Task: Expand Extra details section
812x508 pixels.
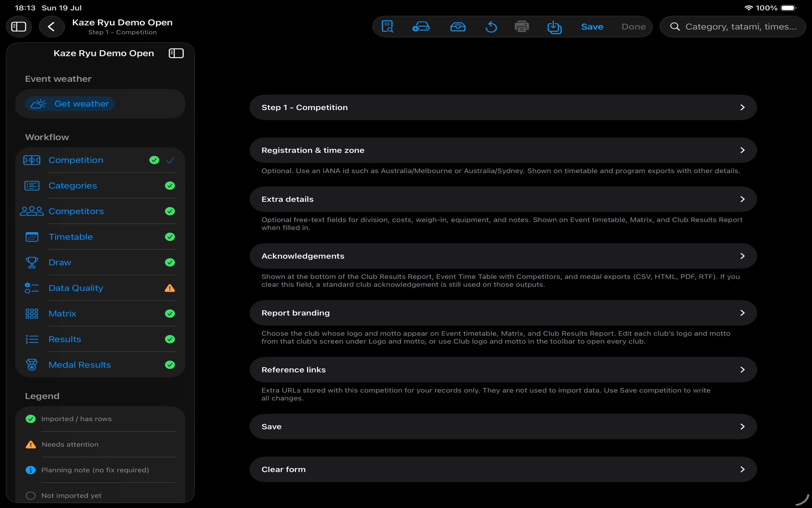Action: 503,199
